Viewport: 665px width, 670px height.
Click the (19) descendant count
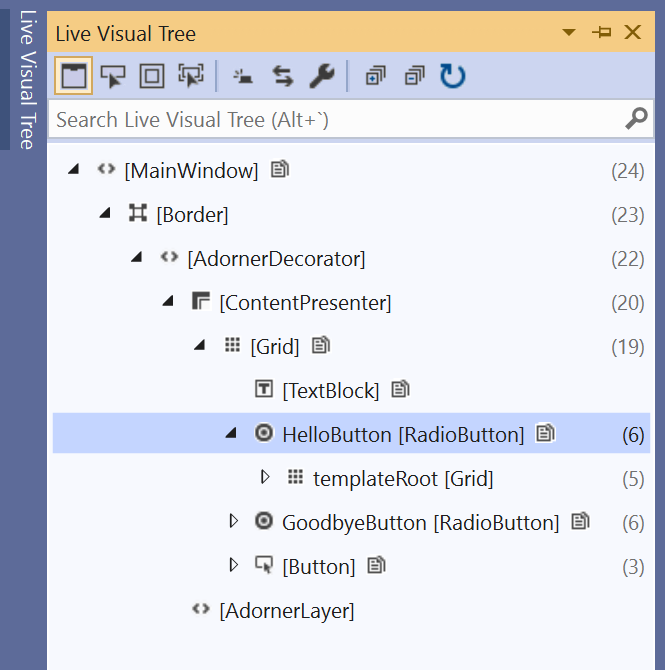point(627,347)
